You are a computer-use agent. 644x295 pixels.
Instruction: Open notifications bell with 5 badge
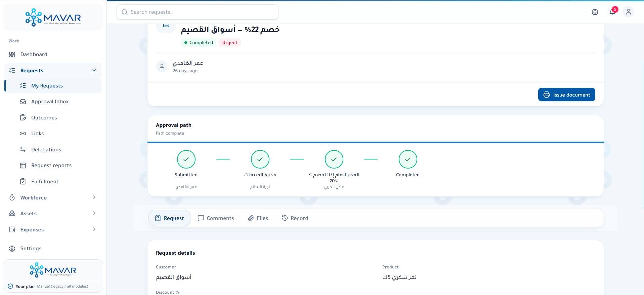coord(613,12)
